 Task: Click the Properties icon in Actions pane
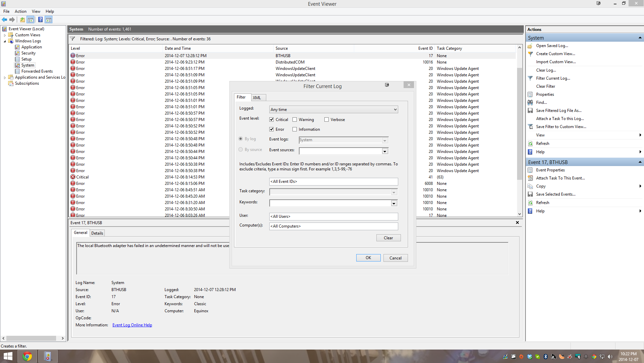(x=530, y=95)
